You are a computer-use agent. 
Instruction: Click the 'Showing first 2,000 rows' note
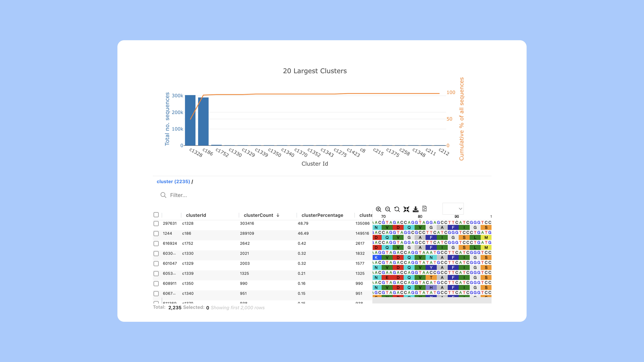click(x=237, y=308)
